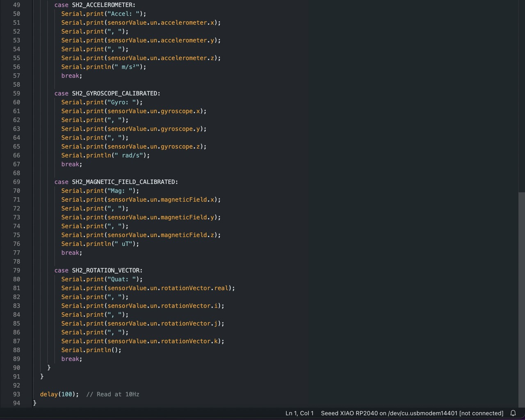Click the break statement on line 89
Screen dimensions: 525x420
(72, 359)
